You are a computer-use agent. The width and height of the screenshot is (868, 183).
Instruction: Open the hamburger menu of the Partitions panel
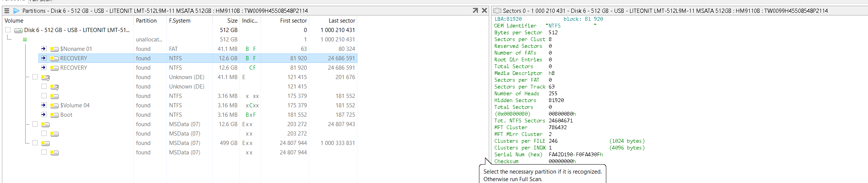[x=7, y=11]
